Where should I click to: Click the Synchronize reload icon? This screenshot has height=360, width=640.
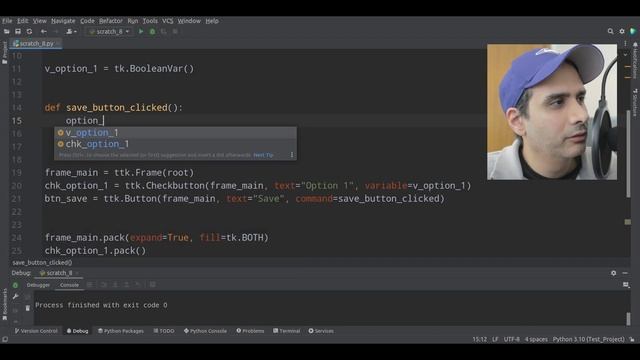[29, 31]
